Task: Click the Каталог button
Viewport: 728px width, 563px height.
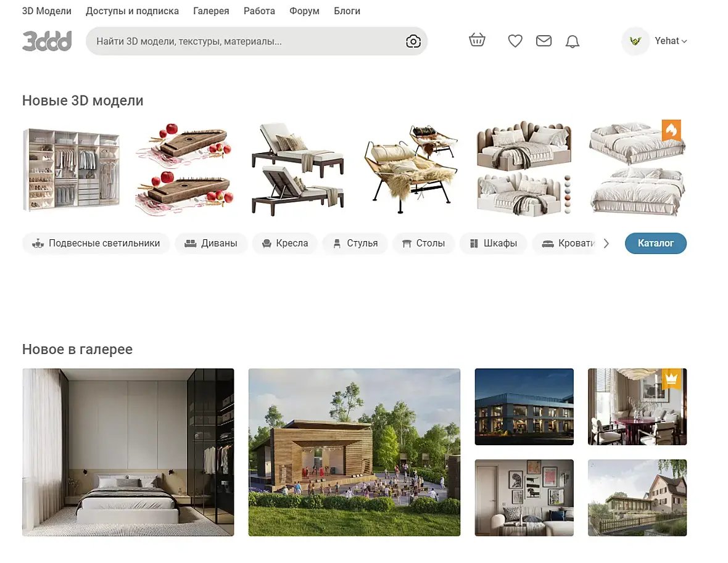Action: pos(656,243)
